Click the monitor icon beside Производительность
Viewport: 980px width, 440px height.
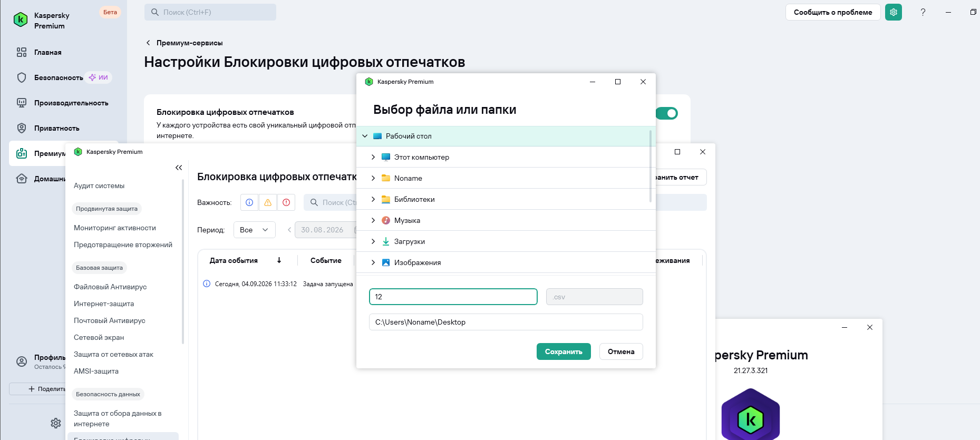point(22,103)
